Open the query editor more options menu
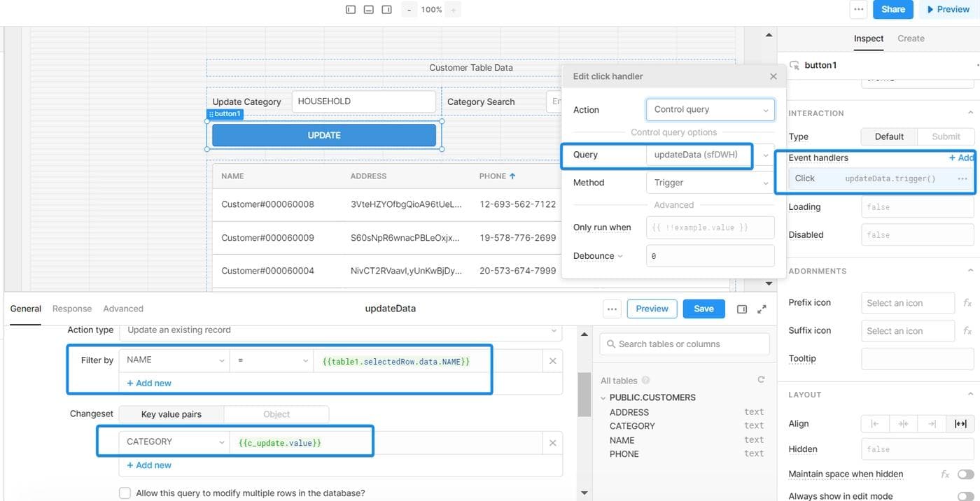The width and height of the screenshot is (980, 501). (x=612, y=309)
